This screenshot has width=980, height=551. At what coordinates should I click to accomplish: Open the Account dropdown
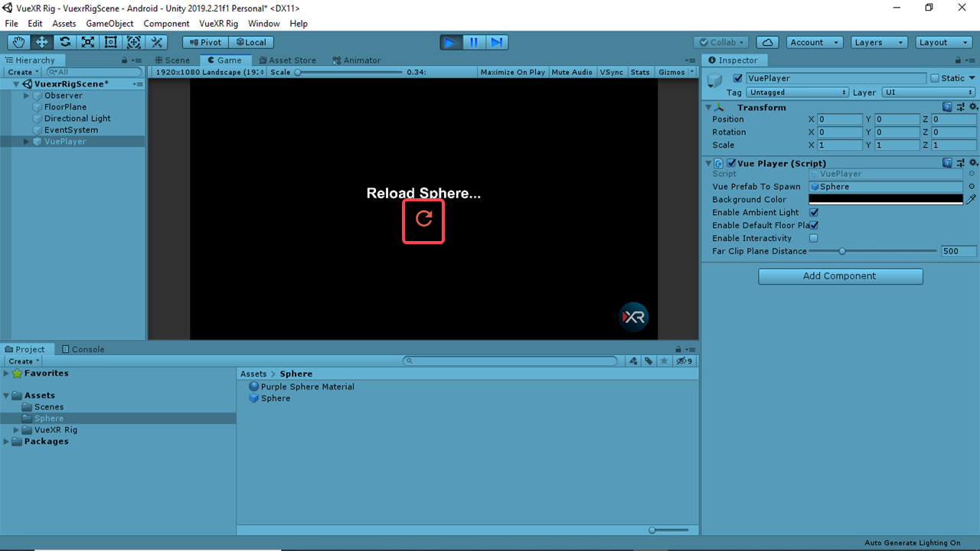(815, 42)
